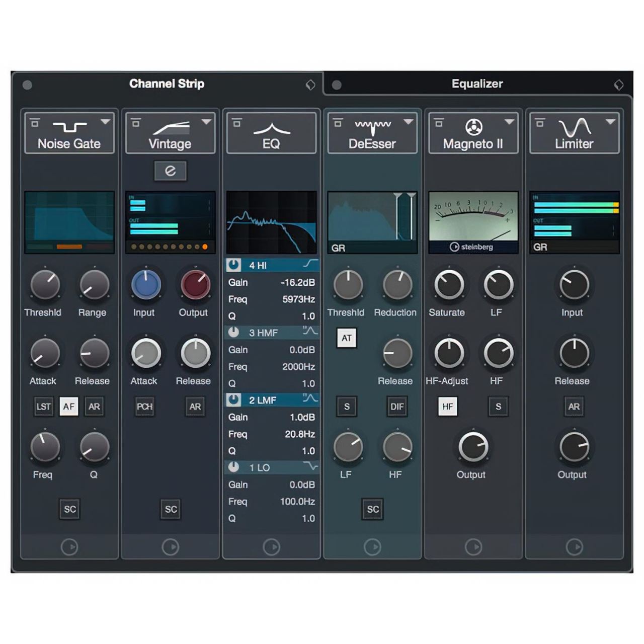This screenshot has width=644, height=644.
Task: Click band 4 HI Freq value 5973Hz
Action: pyautogui.click(x=299, y=299)
